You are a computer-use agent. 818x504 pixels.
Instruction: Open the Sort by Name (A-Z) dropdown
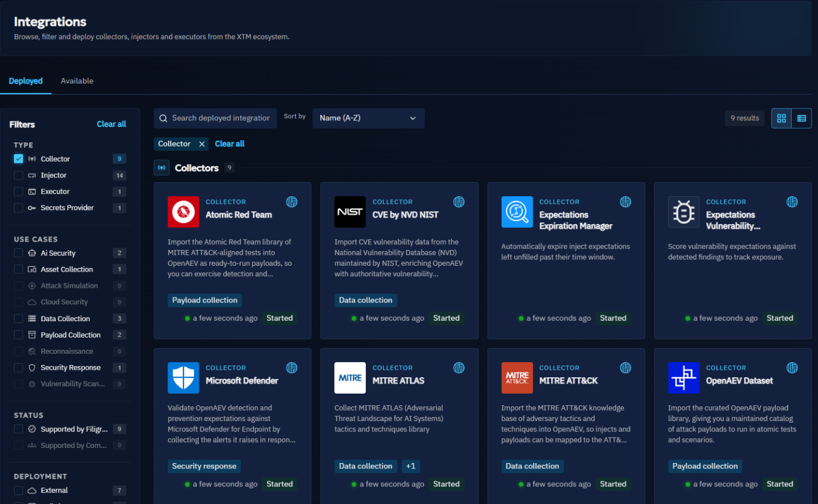[369, 118]
